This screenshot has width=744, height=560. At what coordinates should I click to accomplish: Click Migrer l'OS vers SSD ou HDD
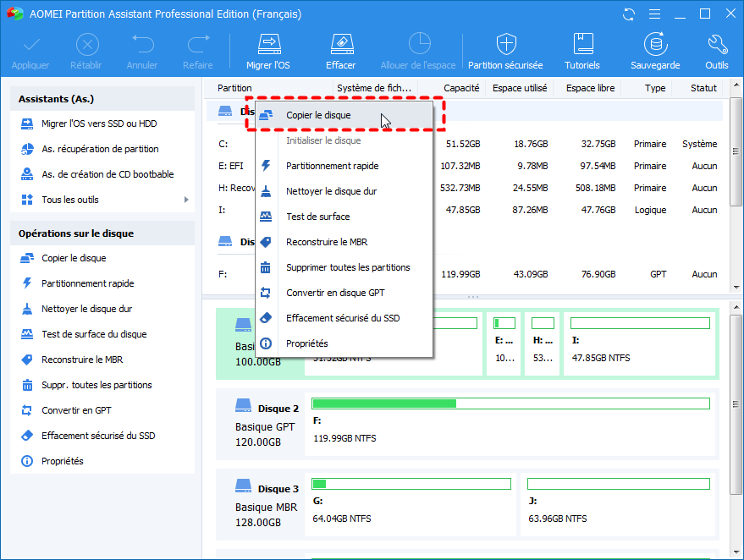coord(99,124)
